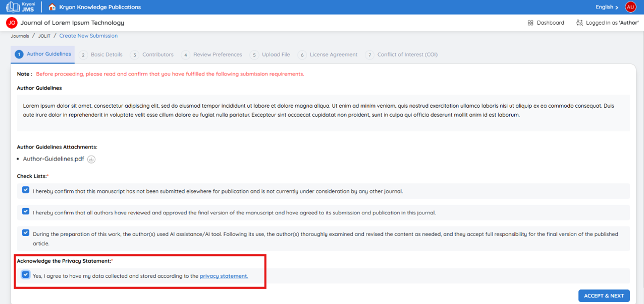This screenshot has width=644, height=304.
Task: Open the AU user avatar menu
Action: coord(630,7)
